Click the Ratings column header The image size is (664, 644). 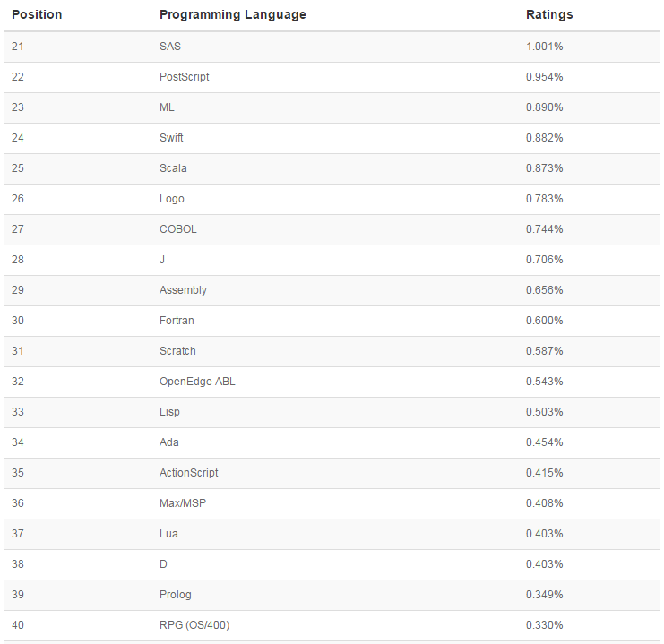549,15
